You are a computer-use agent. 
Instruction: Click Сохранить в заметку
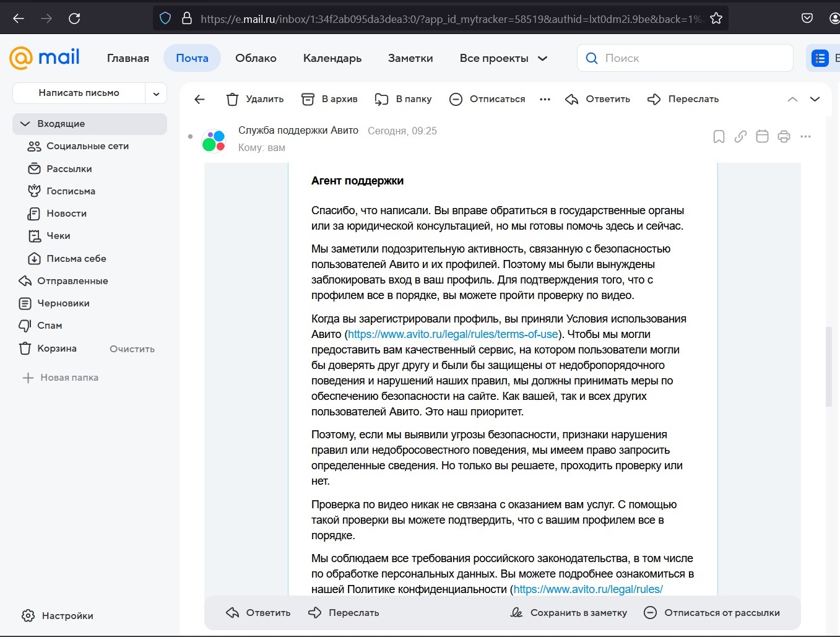(568, 613)
